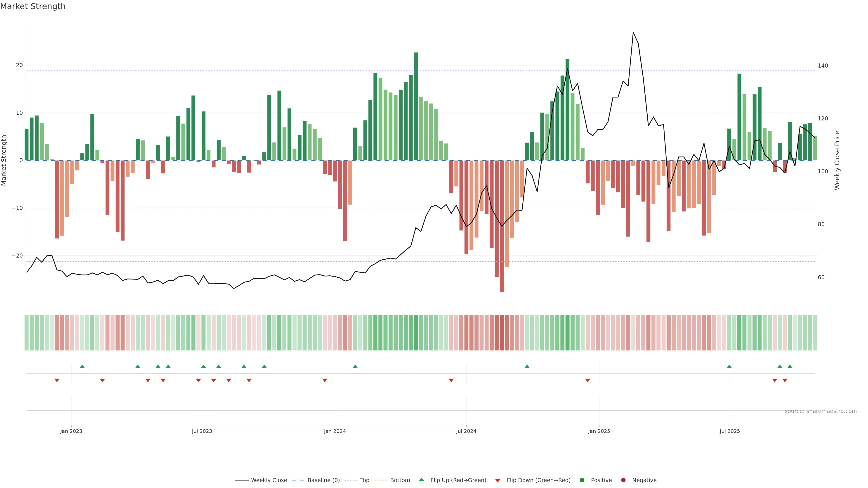The width and height of the screenshot is (868, 488).
Task: Click the highest peak of the weekly close line
Action: pos(633,33)
